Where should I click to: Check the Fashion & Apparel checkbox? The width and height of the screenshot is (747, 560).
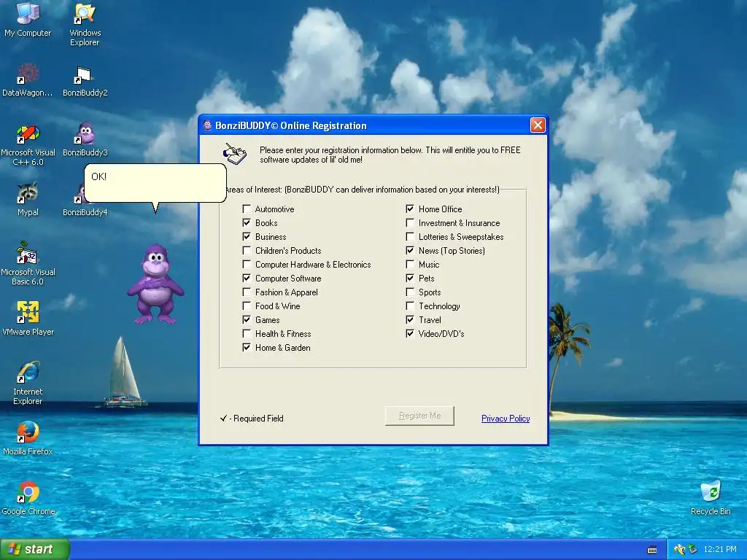tap(247, 292)
